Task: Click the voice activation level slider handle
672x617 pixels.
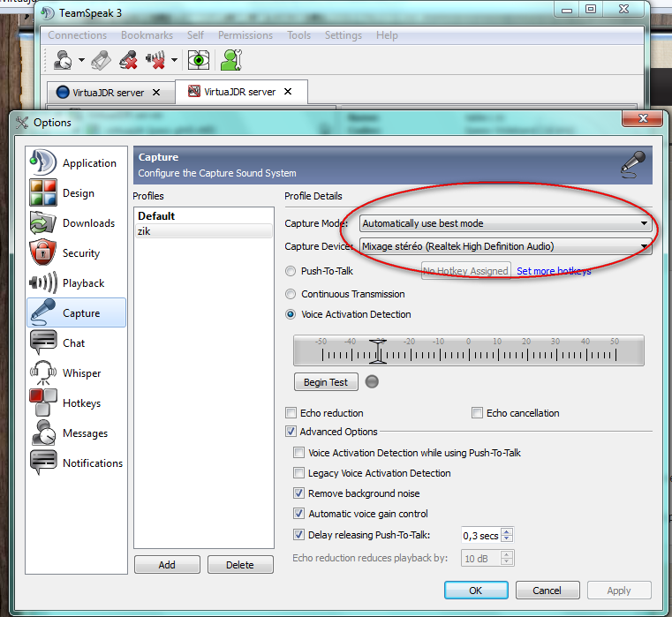Action: point(378,351)
